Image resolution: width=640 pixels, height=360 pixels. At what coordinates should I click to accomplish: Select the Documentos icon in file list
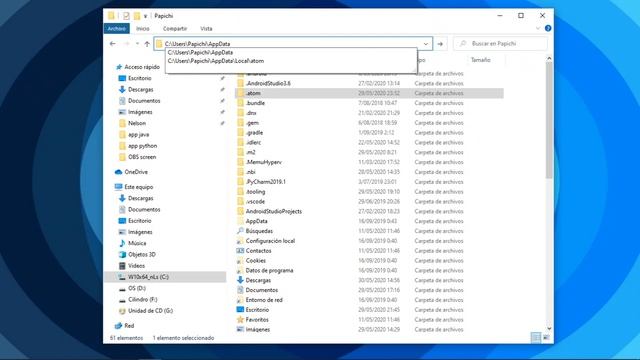(240, 290)
